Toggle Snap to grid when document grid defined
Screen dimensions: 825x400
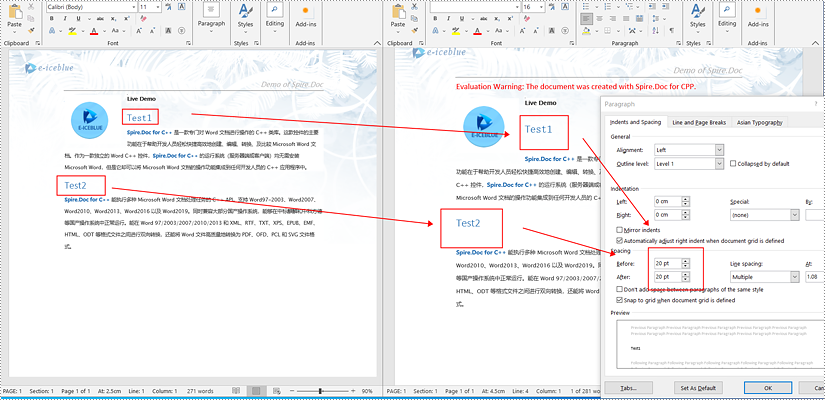tap(619, 300)
